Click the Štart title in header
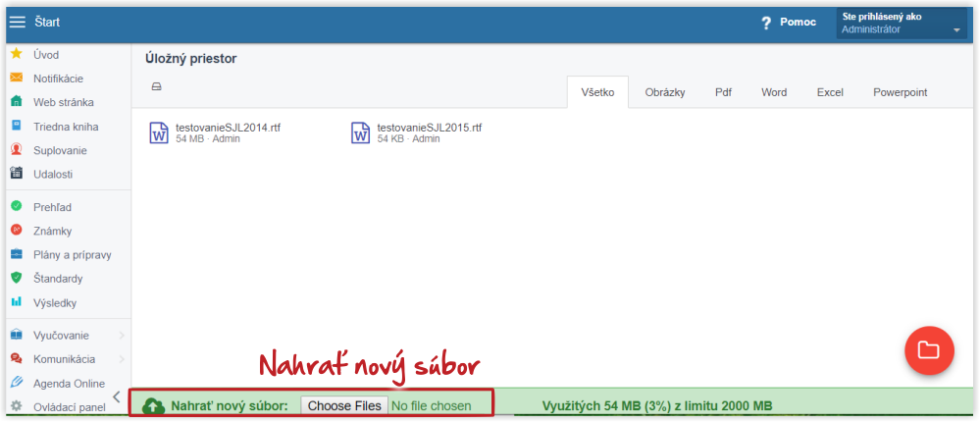 tap(47, 23)
